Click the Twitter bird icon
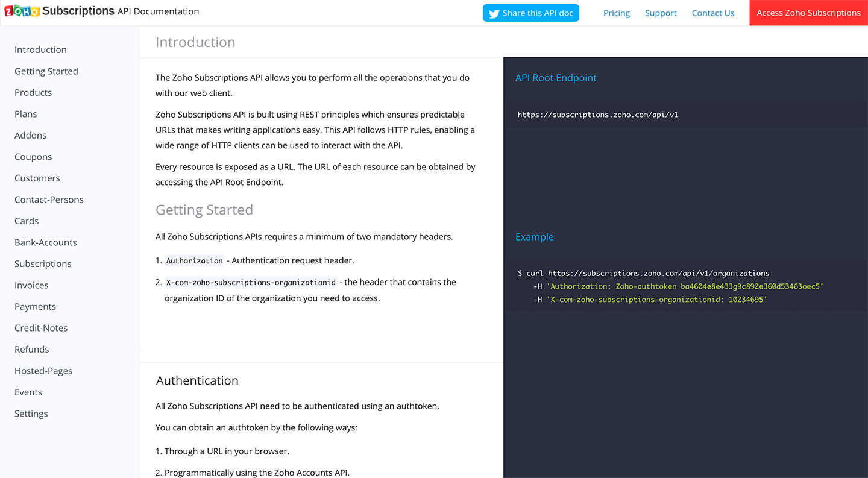 click(x=494, y=13)
